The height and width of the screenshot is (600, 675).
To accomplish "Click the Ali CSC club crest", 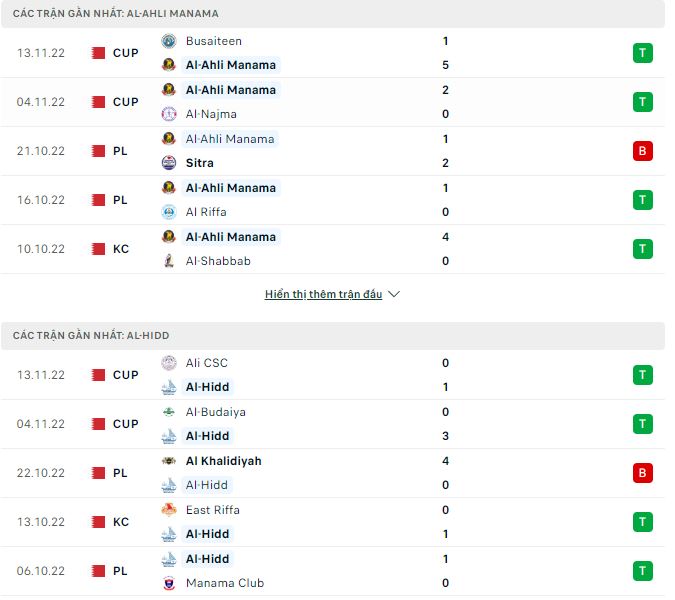I will pyautogui.click(x=169, y=363).
